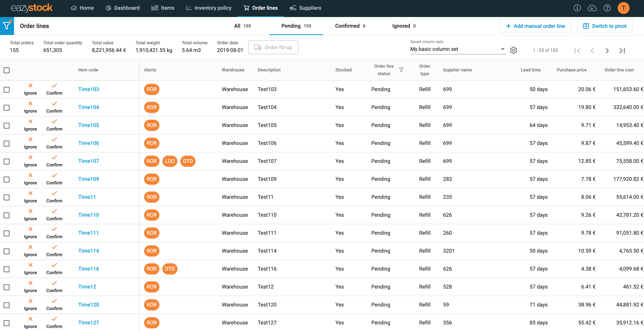Open the filter panel funnel icon
Image resolution: width=644 pixels, height=331 pixels.
pyautogui.click(x=7, y=26)
